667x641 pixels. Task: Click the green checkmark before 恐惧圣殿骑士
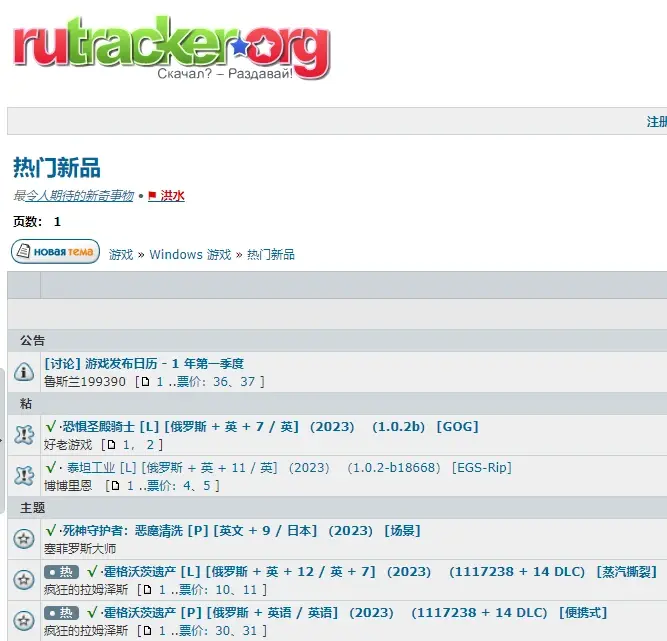coord(51,426)
